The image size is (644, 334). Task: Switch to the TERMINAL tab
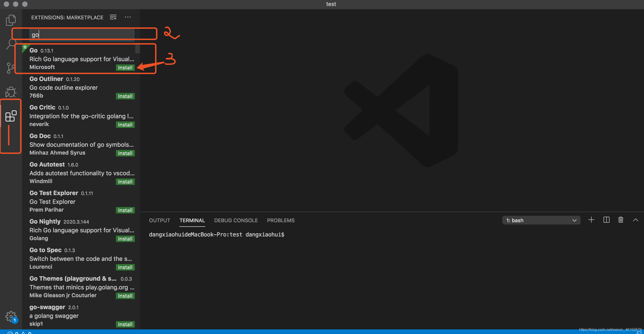click(192, 221)
